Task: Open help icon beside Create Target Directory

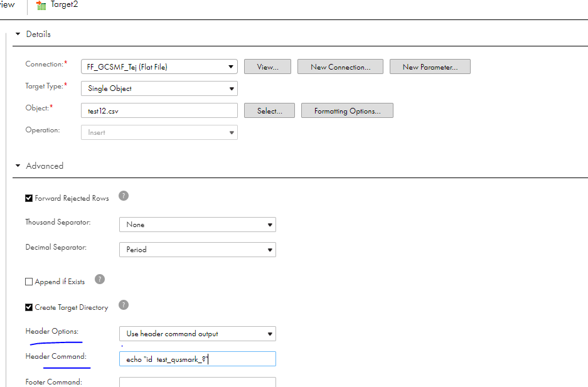Action: 124,305
